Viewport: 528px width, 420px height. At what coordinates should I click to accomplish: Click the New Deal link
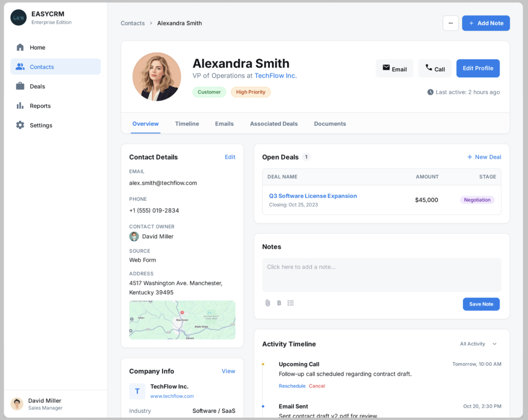tap(484, 157)
